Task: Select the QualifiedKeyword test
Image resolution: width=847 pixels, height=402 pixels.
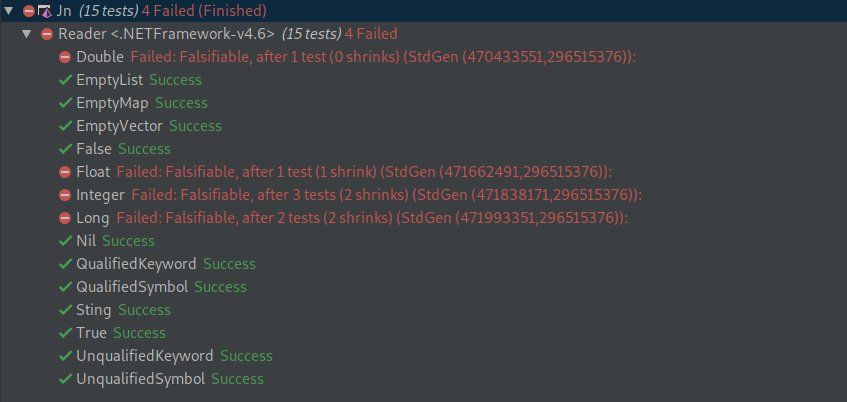Action: (136, 264)
